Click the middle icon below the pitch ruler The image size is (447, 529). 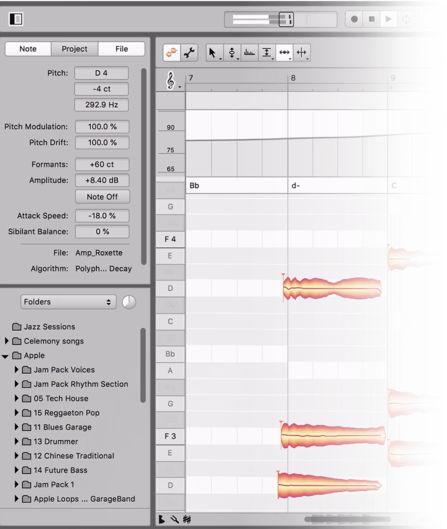pos(174,519)
